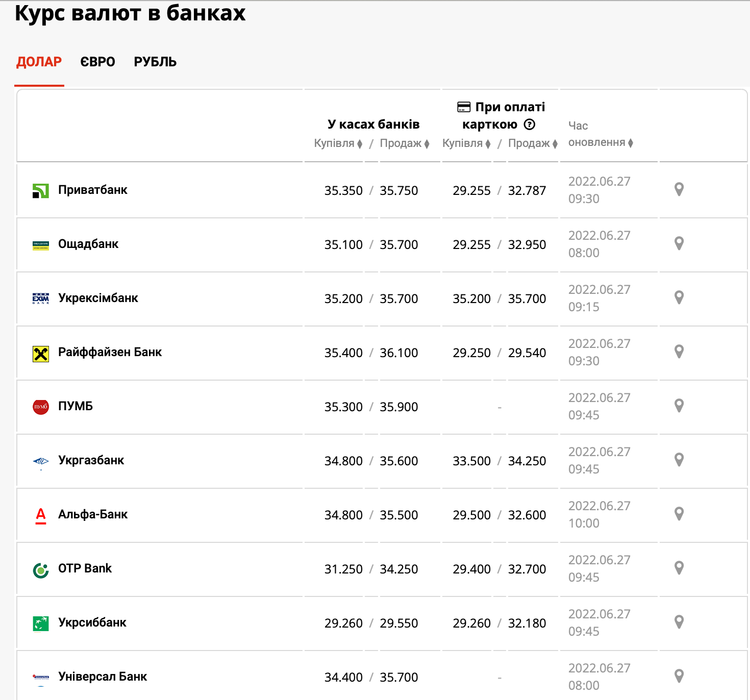Click the card payment help question icon
750x700 pixels.
(x=530, y=124)
